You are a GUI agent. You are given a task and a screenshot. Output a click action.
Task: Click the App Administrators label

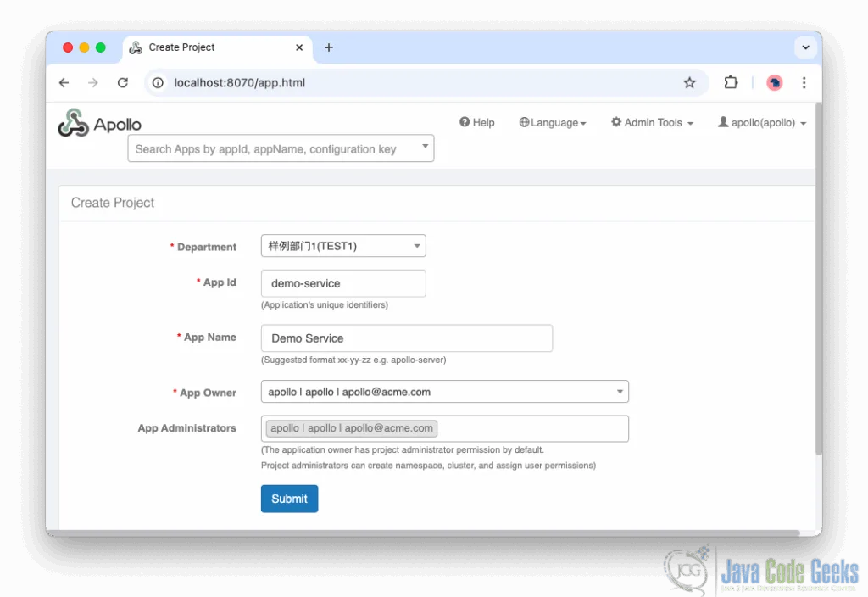[x=186, y=427]
